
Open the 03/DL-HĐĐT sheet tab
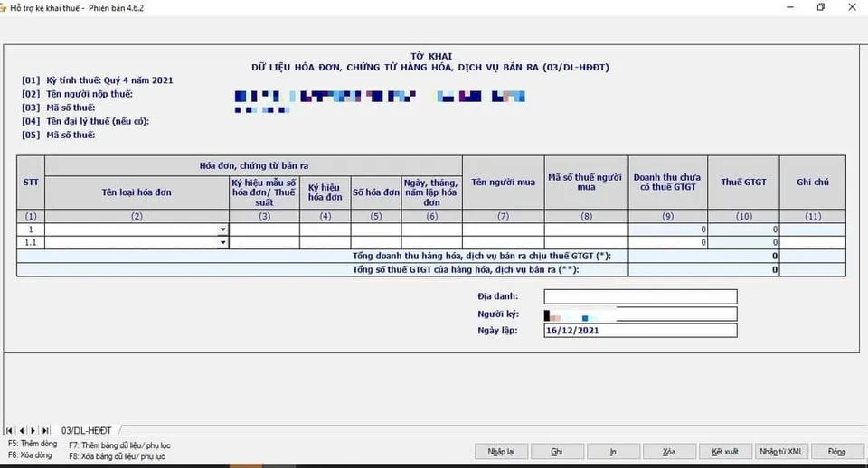point(87,430)
